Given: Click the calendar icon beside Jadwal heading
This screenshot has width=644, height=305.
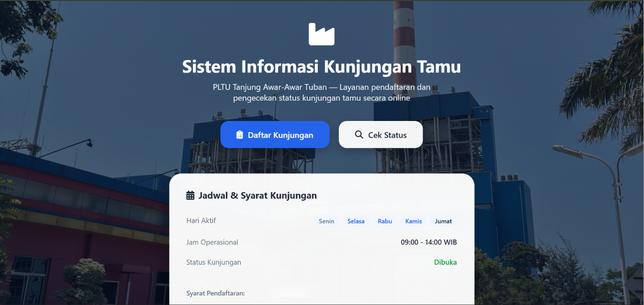Looking at the screenshot, I should pos(191,195).
